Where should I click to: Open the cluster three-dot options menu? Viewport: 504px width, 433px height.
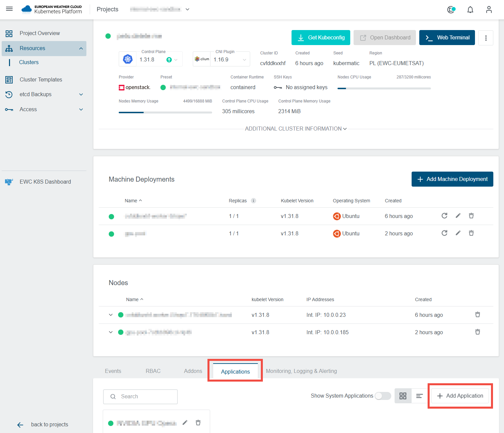point(486,38)
